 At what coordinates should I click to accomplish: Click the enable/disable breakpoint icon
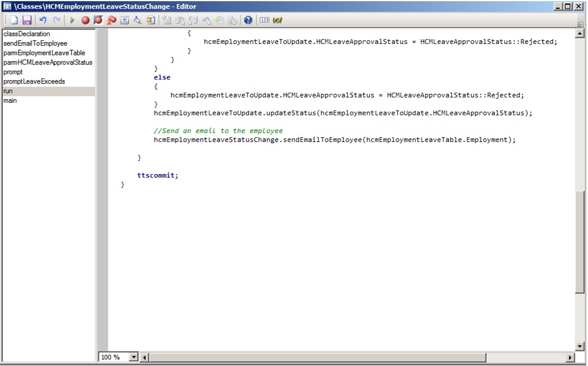pos(98,20)
